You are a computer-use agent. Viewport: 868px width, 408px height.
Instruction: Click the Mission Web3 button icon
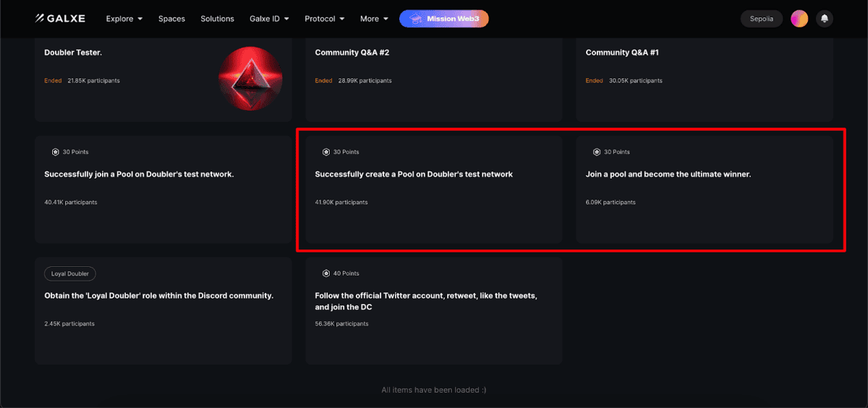(x=416, y=19)
